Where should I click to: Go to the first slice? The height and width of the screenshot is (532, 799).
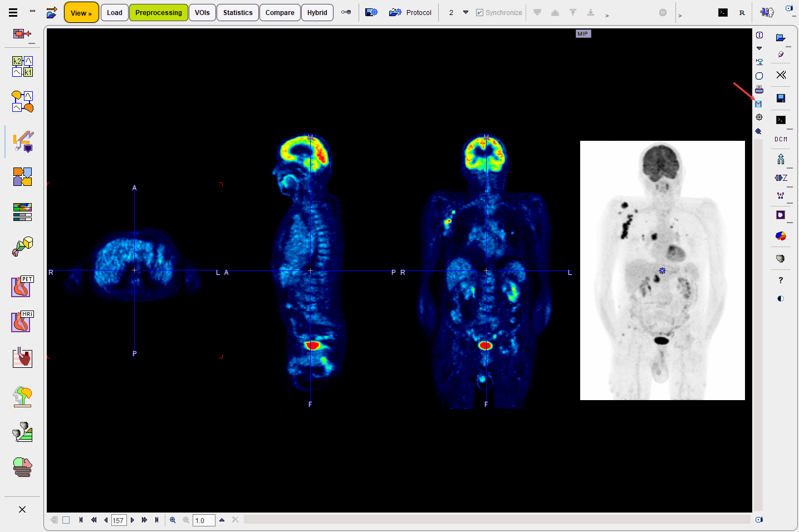coord(81,520)
